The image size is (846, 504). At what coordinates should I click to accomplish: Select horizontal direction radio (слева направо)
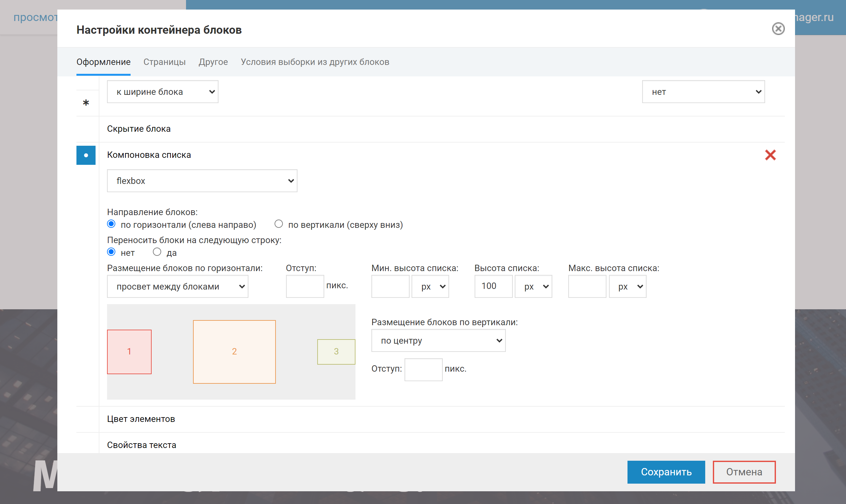point(111,224)
